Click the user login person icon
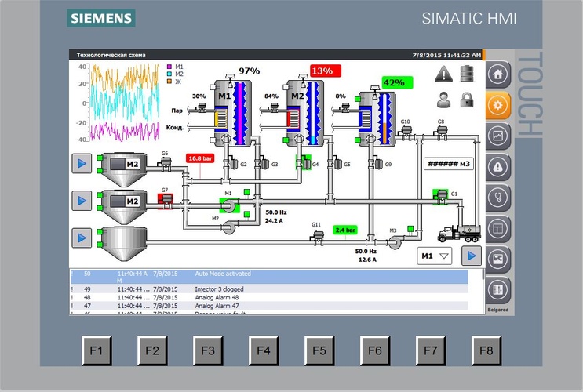Image resolution: width=583 pixels, height=392 pixels. point(445,100)
